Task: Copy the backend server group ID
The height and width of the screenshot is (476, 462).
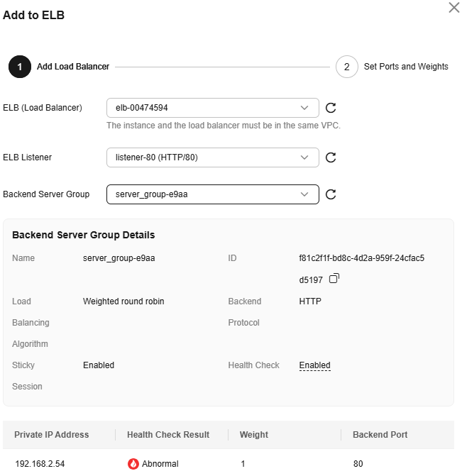Action: (334, 278)
